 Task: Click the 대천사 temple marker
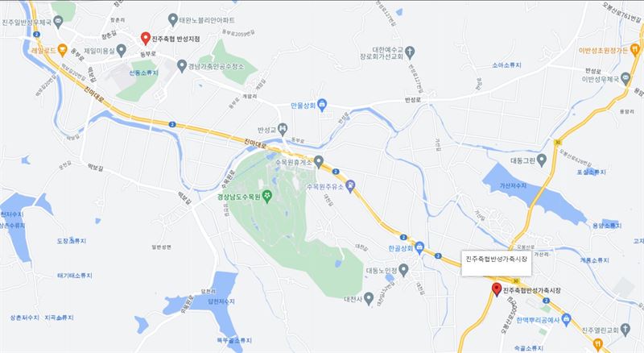coord(369,298)
